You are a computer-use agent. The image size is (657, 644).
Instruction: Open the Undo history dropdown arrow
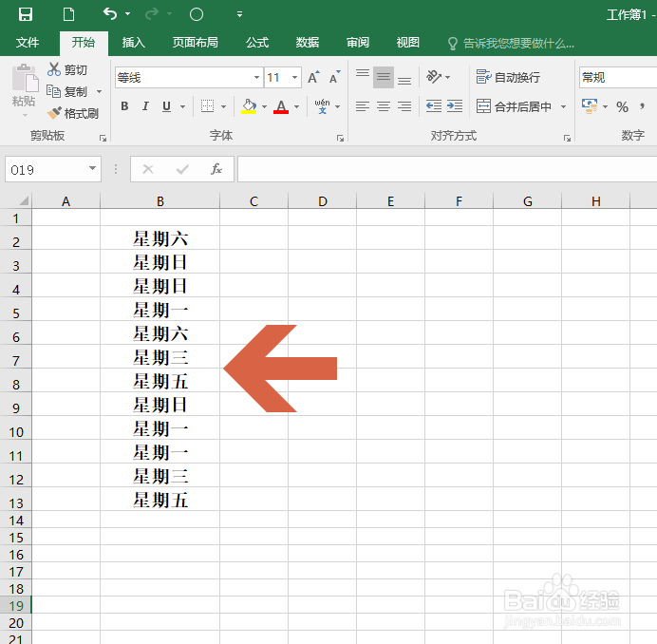click(x=128, y=14)
